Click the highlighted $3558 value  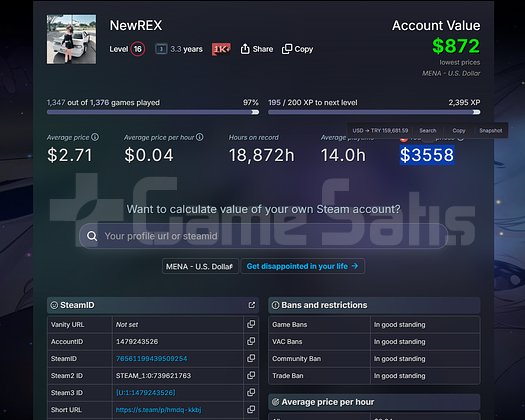(427, 155)
